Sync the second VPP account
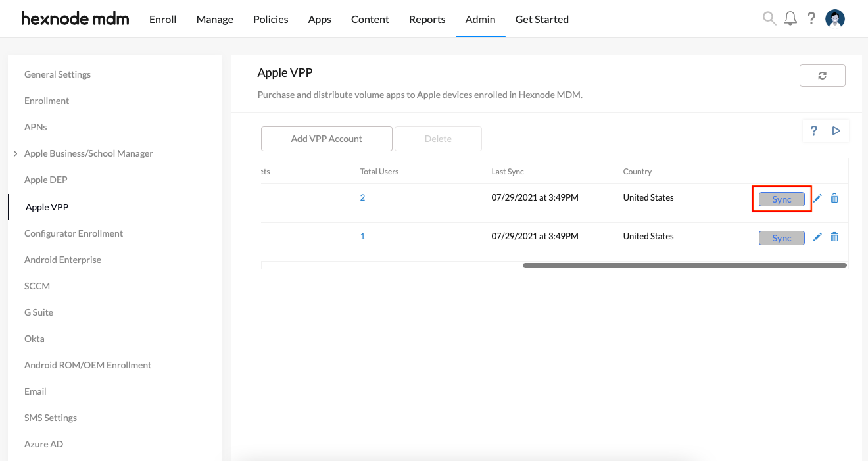868x461 pixels. pos(782,238)
